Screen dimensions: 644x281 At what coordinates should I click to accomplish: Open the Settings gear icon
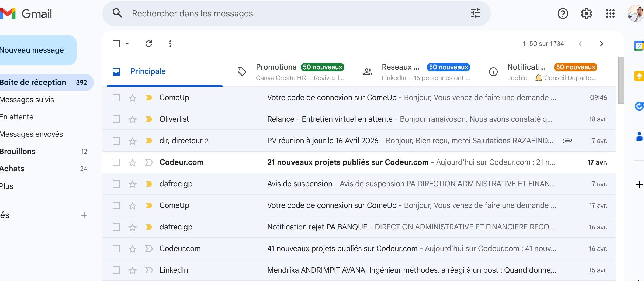pyautogui.click(x=586, y=13)
